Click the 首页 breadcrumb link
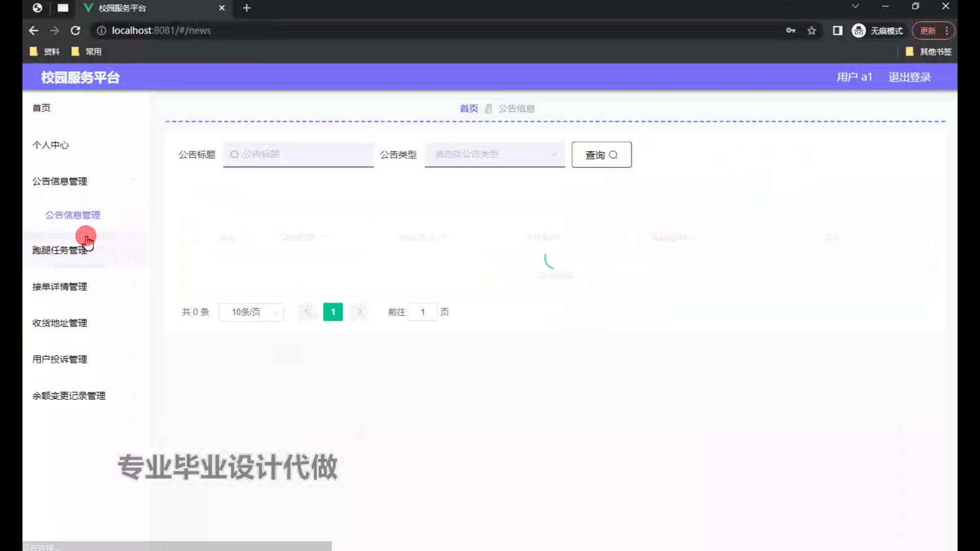 469,109
